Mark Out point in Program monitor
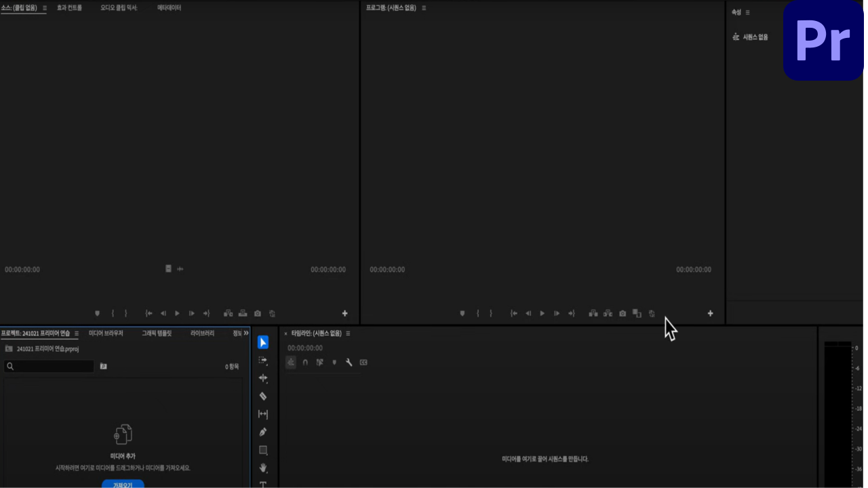 click(491, 313)
